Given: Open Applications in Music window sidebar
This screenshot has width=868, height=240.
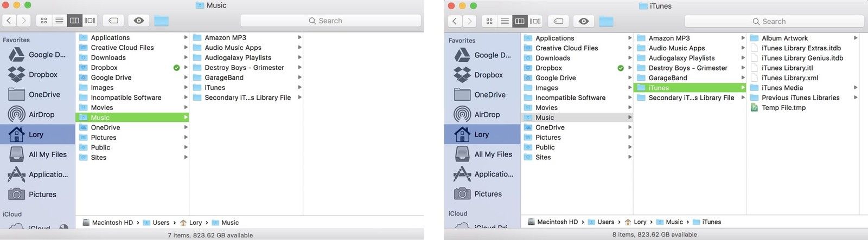Looking at the screenshot, I should click(37, 174).
